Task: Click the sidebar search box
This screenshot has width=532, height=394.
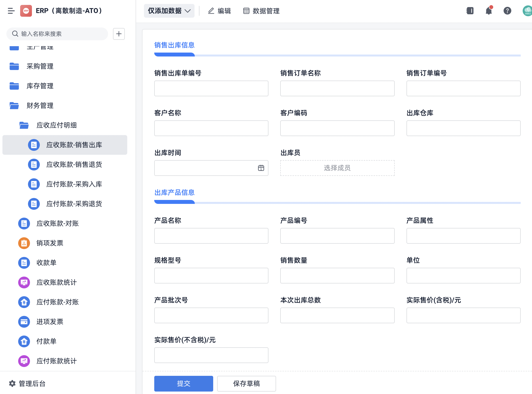Action: click(57, 34)
